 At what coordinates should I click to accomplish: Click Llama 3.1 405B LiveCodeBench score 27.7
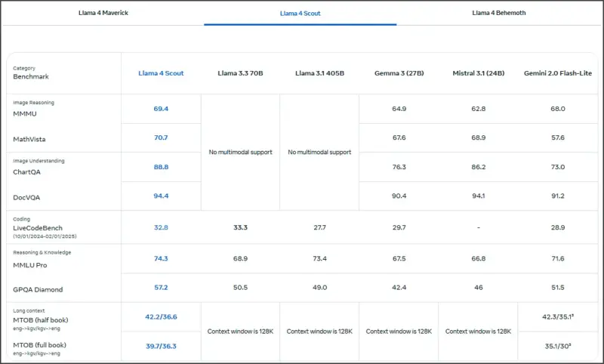[x=319, y=227]
